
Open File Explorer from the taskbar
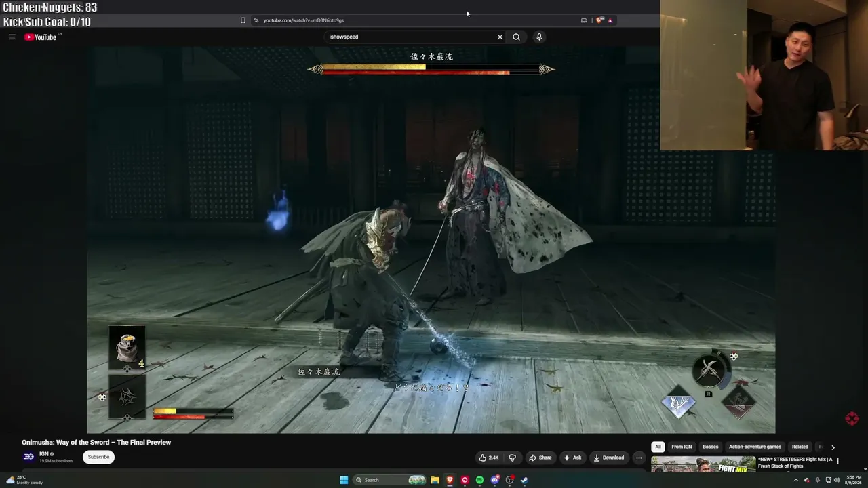coord(435,480)
